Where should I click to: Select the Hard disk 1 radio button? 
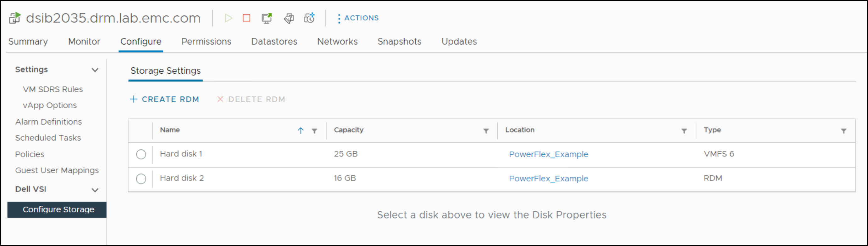pos(141,154)
